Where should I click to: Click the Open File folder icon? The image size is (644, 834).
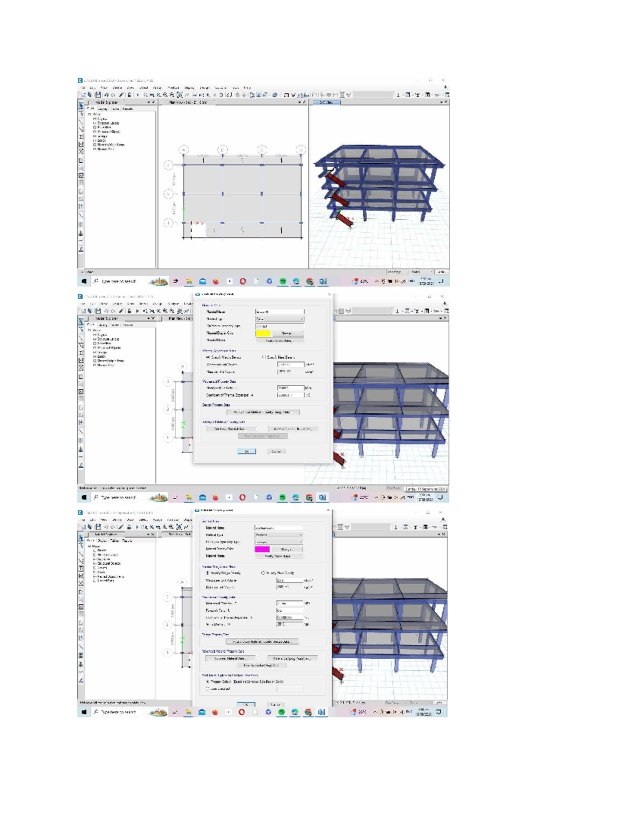tap(90, 95)
